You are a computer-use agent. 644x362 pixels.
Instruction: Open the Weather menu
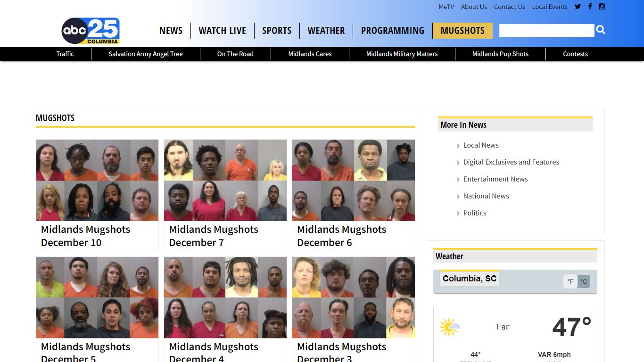pyautogui.click(x=326, y=31)
